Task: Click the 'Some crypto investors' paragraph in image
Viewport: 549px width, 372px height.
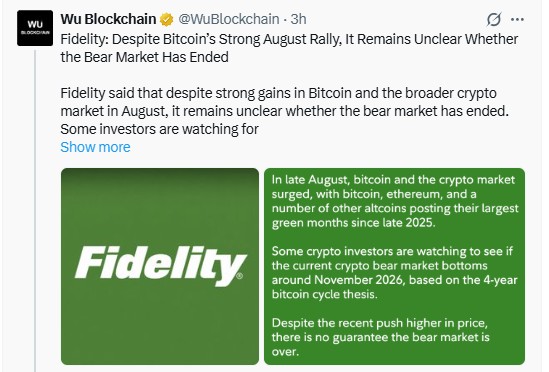Action: (x=395, y=273)
